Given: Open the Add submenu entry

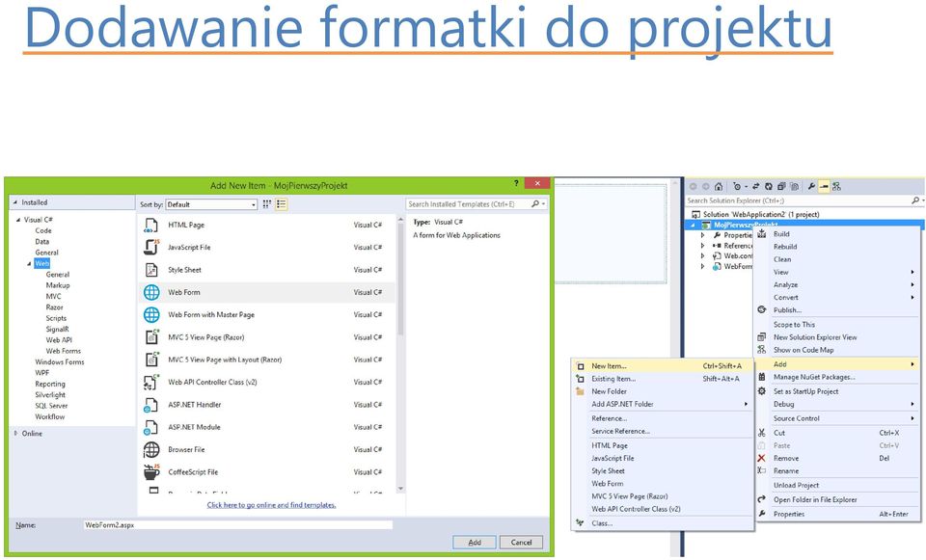Looking at the screenshot, I should [x=837, y=364].
